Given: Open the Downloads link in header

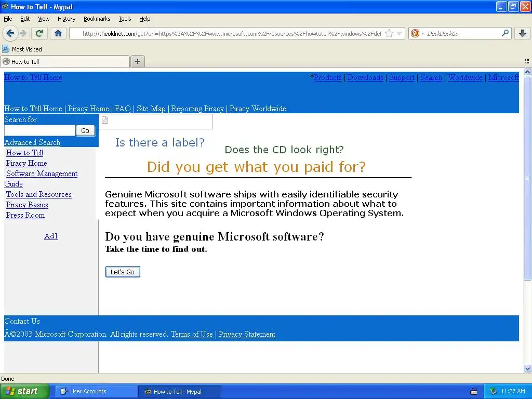Looking at the screenshot, I should (x=365, y=77).
